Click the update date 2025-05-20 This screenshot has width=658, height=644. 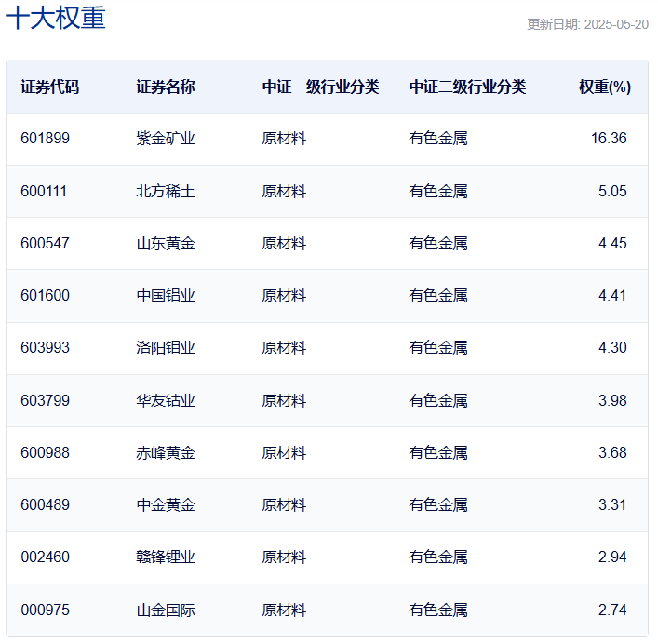point(616,24)
